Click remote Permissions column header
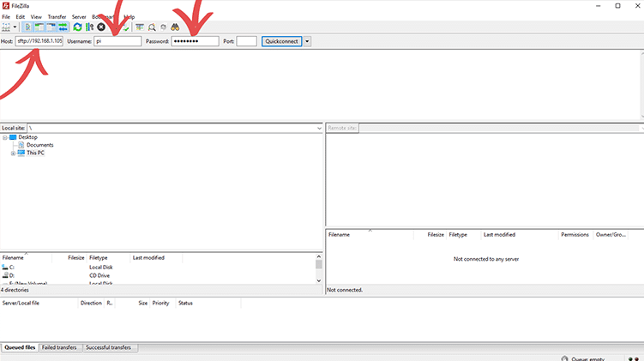This screenshot has width=644, height=361. [575, 235]
